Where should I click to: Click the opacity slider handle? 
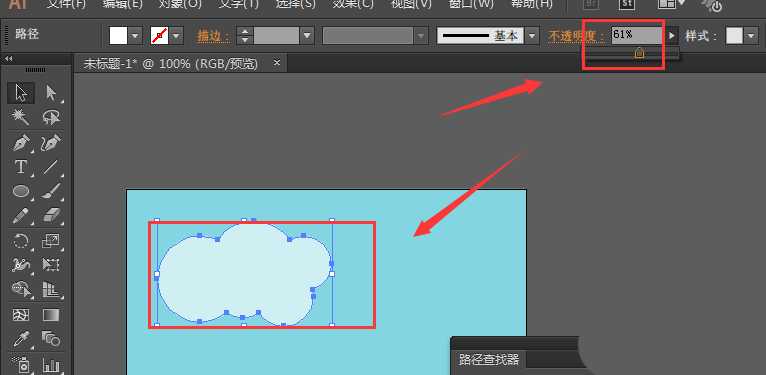[639, 54]
